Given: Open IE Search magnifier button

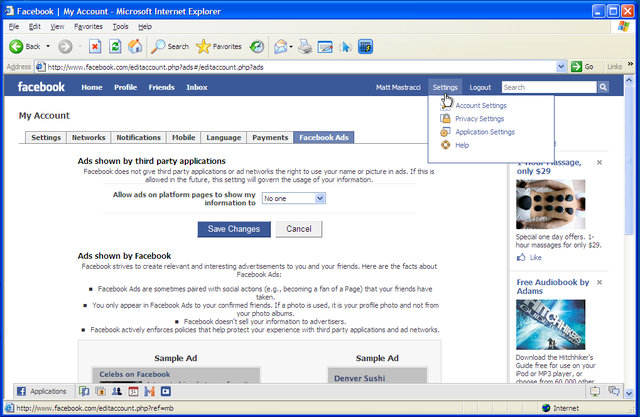Looking at the screenshot, I should 170,47.
